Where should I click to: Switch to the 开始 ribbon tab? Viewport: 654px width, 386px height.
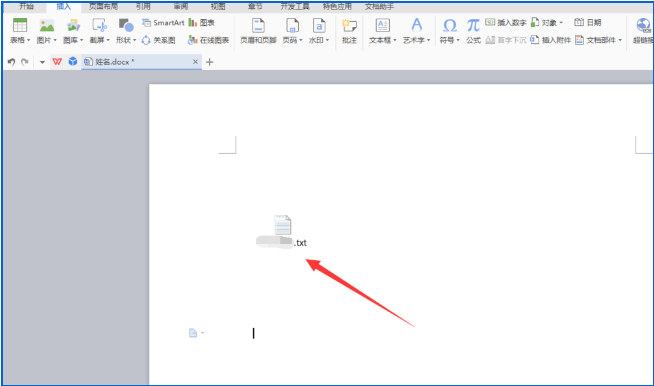(x=26, y=6)
